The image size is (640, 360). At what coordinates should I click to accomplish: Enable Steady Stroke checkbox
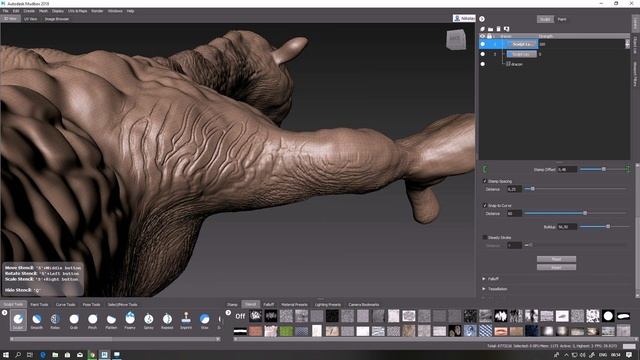(485, 237)
